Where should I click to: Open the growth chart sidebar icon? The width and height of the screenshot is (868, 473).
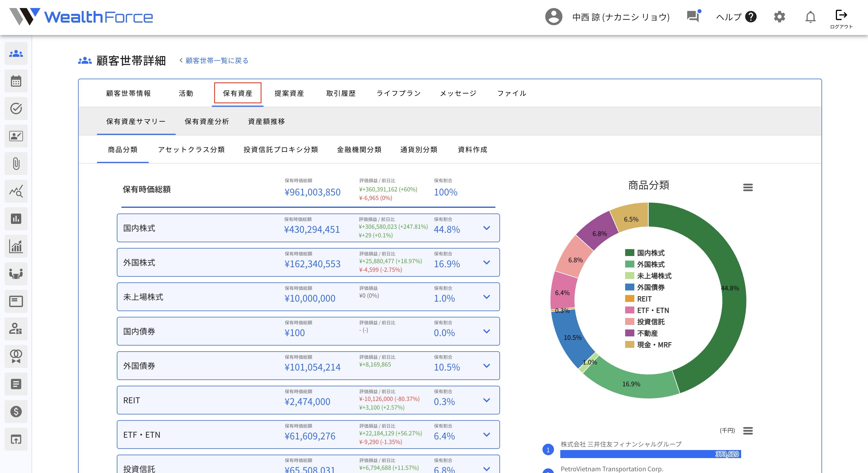(16, 246)
